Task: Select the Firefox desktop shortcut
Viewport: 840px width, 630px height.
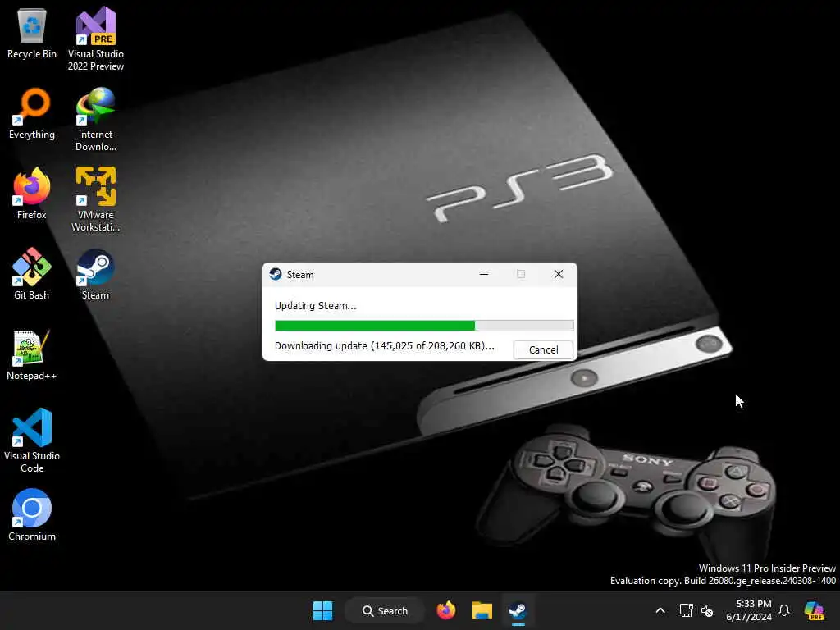Action: pos(32,194)
